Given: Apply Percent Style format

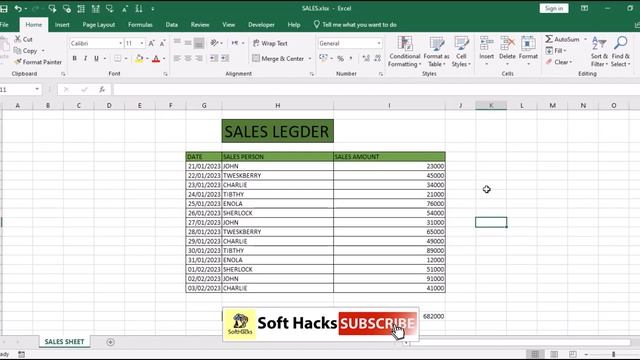Looking at the screenshot, I should (x=340, y=58).
